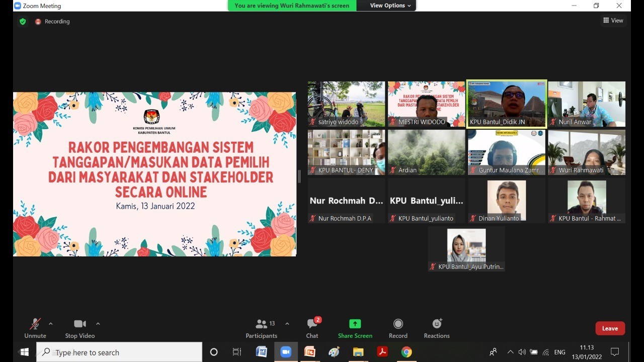Expand the arrow next to Participants

click(x=287, y=324)
